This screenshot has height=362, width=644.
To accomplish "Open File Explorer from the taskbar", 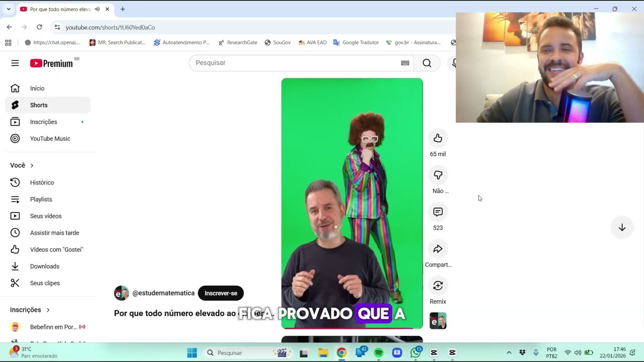I will (x=323, y=353).
